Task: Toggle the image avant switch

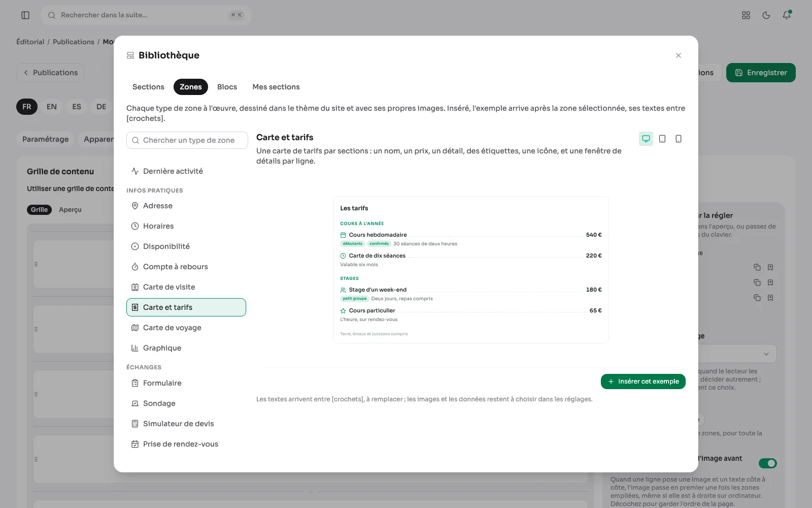Action: coord(768,463)
